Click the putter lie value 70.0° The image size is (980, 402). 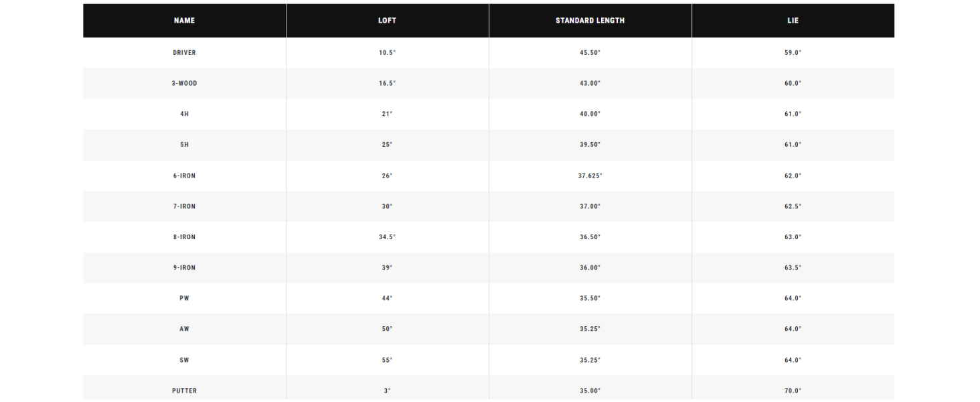tap(793, 391)
